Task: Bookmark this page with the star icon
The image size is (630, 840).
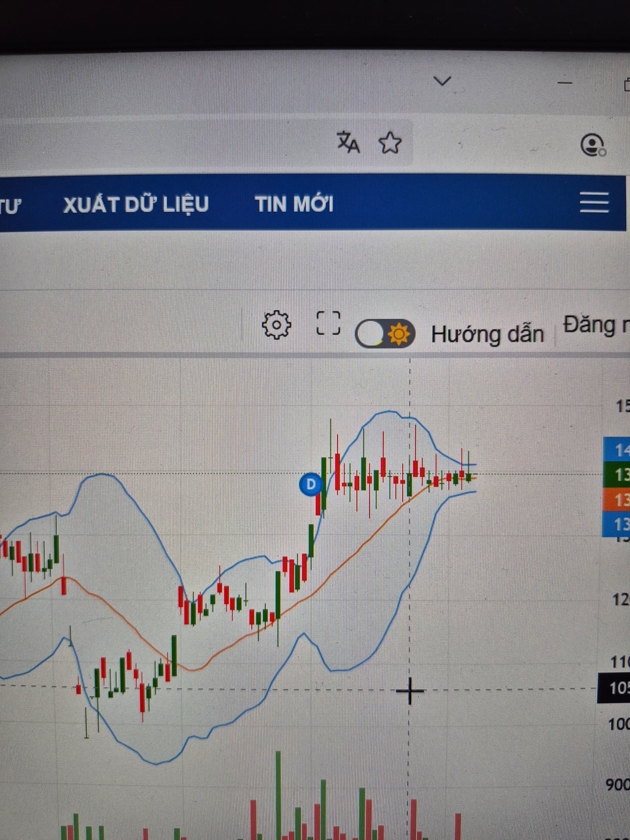Action: (390, 143)
